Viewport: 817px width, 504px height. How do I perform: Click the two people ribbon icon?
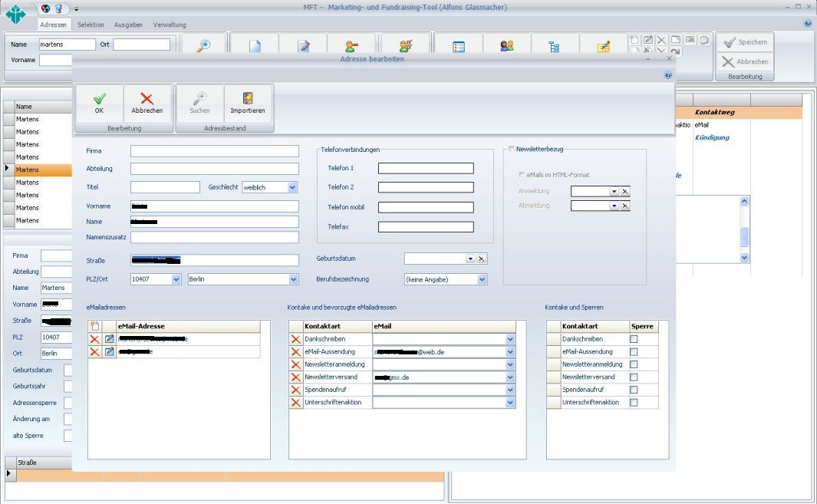point(506,46)
